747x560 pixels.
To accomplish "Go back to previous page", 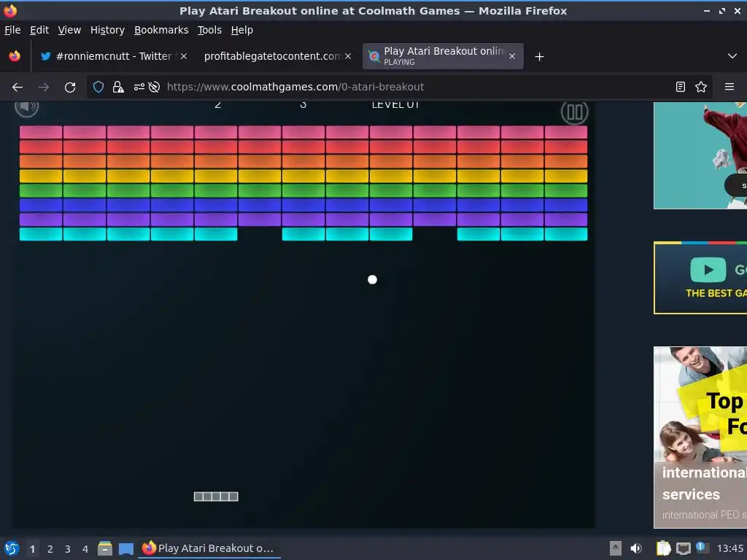I will (x=18, y=87).
